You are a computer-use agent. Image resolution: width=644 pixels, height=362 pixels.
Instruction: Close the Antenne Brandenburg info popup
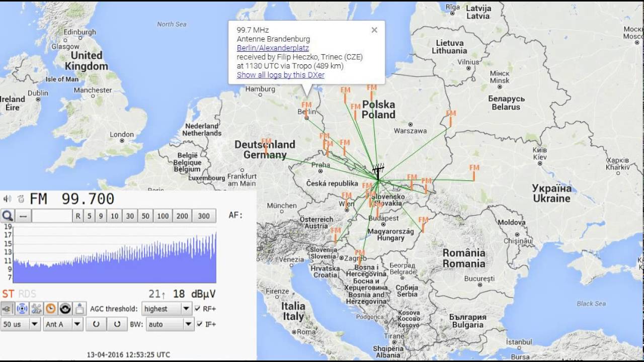(374, 30)
